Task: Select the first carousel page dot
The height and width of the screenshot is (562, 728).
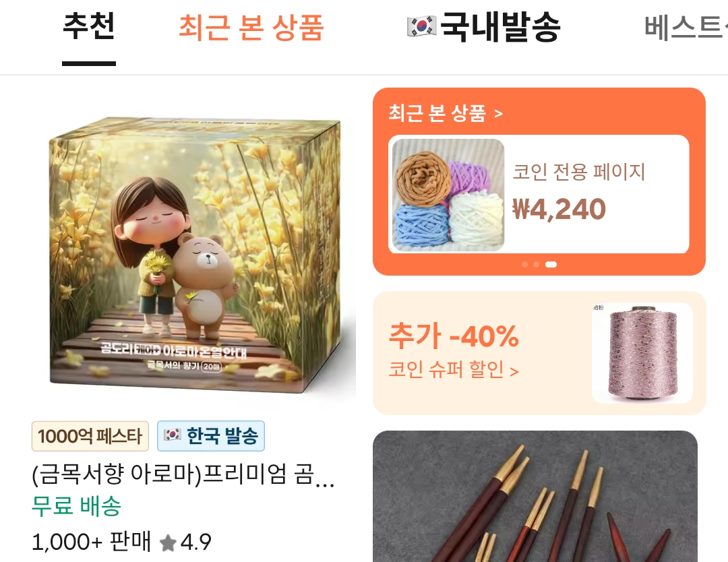Action: click(x=524, y=265)
